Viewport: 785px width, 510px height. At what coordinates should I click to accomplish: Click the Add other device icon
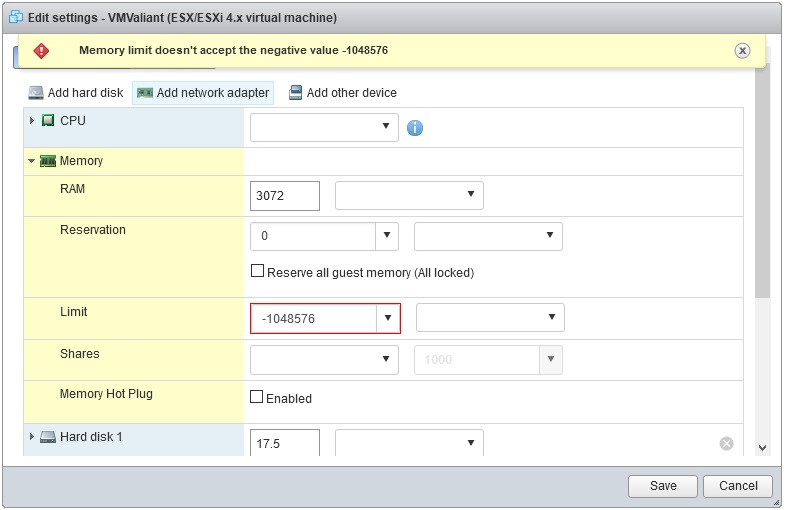pyautogui.click(x=295, y=93)
